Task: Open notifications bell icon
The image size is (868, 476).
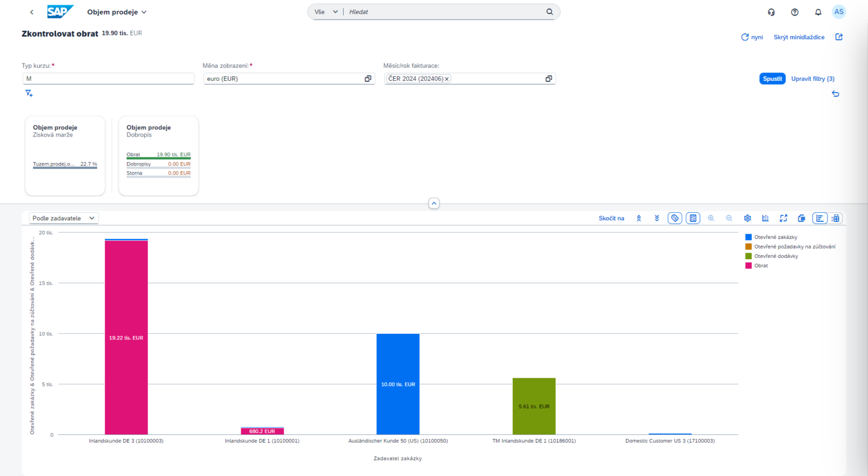Action: click(818, 12)
